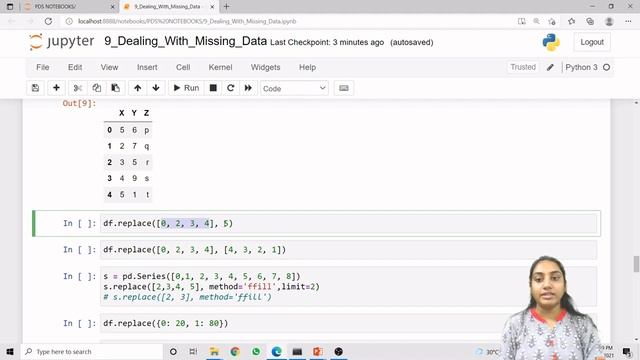Close the PDS NOTEBOOKS browser tab

click(x=113, y=7)
